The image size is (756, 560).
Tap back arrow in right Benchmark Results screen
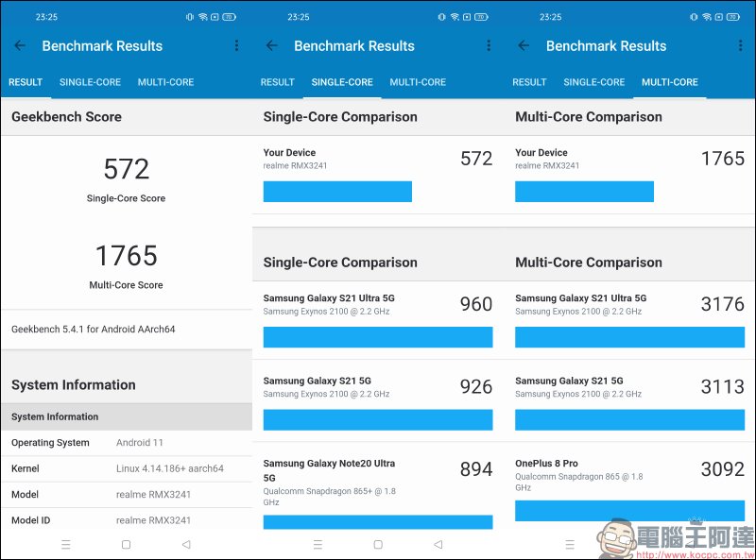524,45
